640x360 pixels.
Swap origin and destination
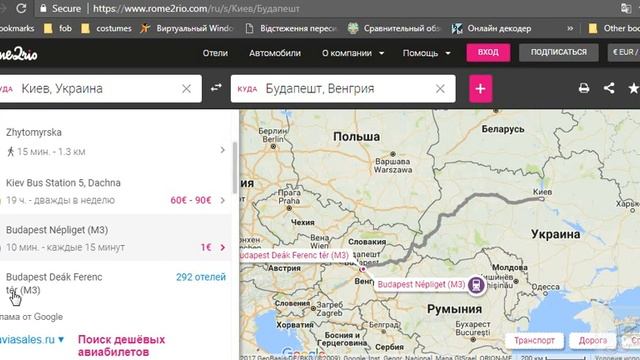click(216, 88)
